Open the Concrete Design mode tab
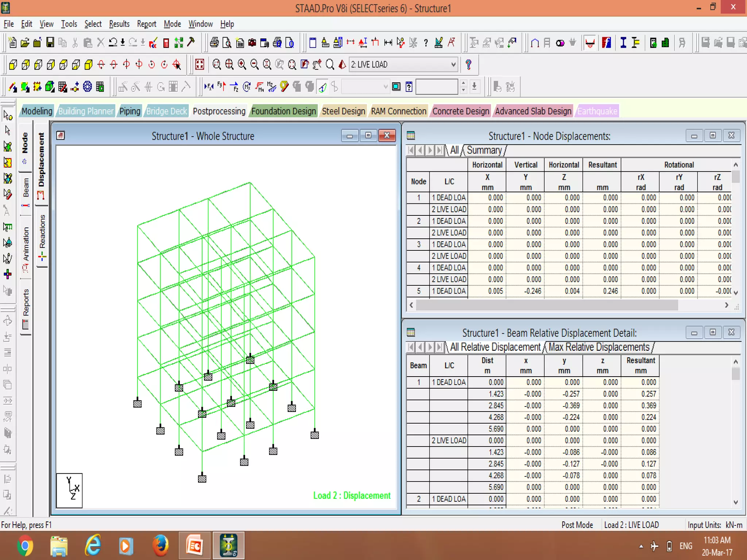Image resolution: width=747 pixels, height=560 pixels. pos(461,111)
